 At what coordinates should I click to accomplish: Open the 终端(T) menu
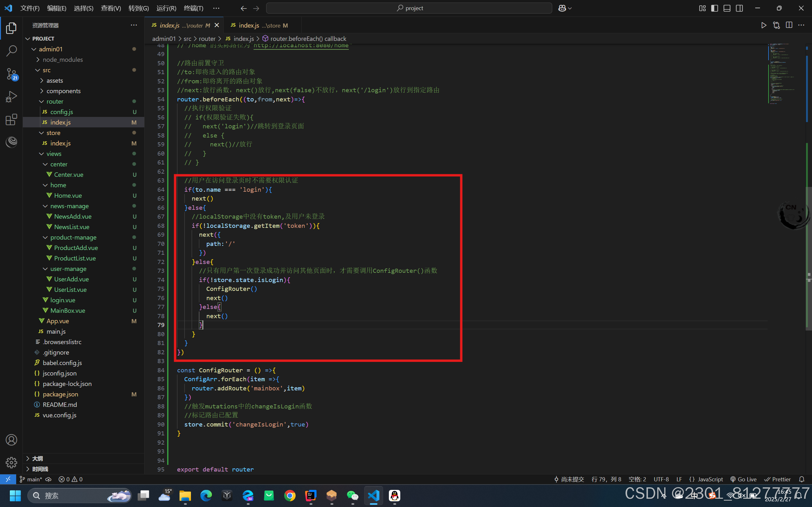(193, 8)
